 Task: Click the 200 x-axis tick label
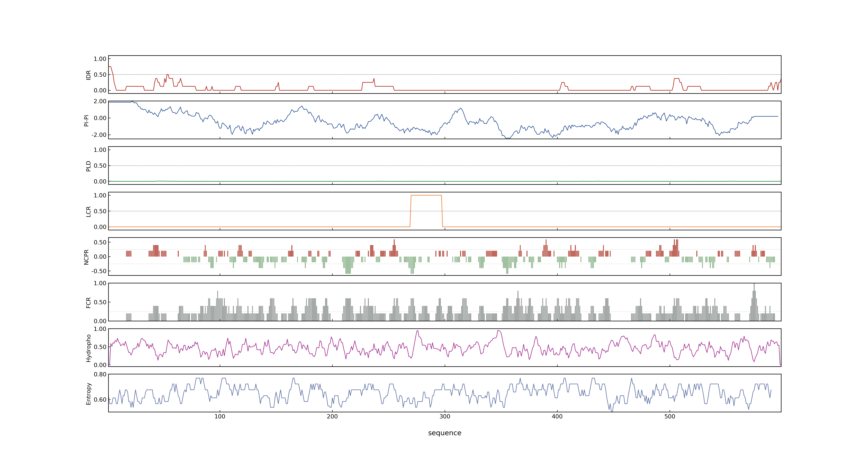(x=332, y=416)
